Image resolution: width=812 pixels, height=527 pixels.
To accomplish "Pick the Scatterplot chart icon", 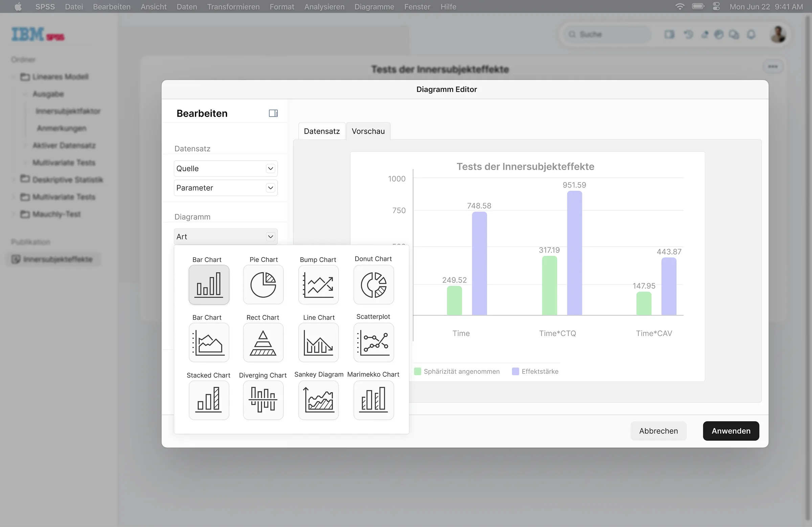I will (374, 342).
